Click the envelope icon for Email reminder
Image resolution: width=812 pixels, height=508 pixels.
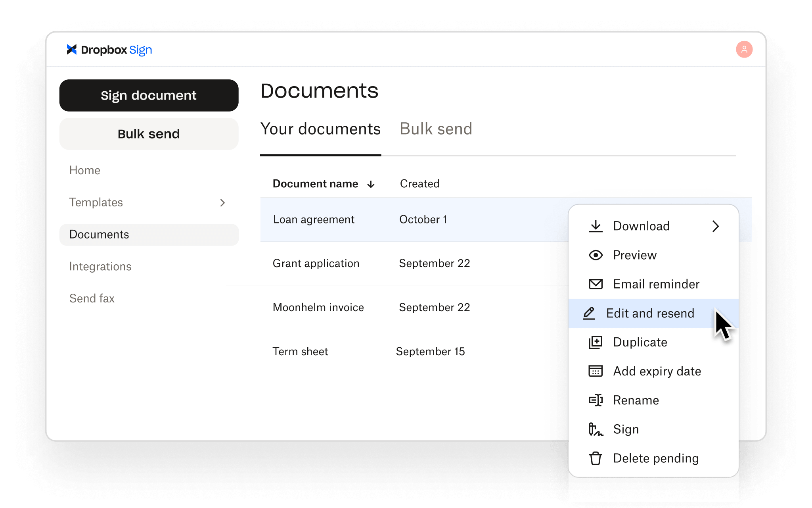[x=596, y=284]
